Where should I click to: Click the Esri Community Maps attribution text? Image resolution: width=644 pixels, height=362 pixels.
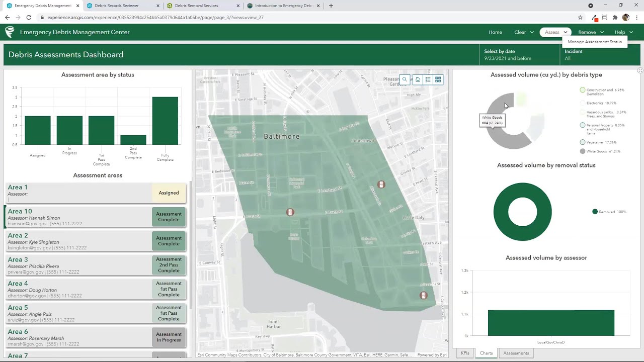305,355
